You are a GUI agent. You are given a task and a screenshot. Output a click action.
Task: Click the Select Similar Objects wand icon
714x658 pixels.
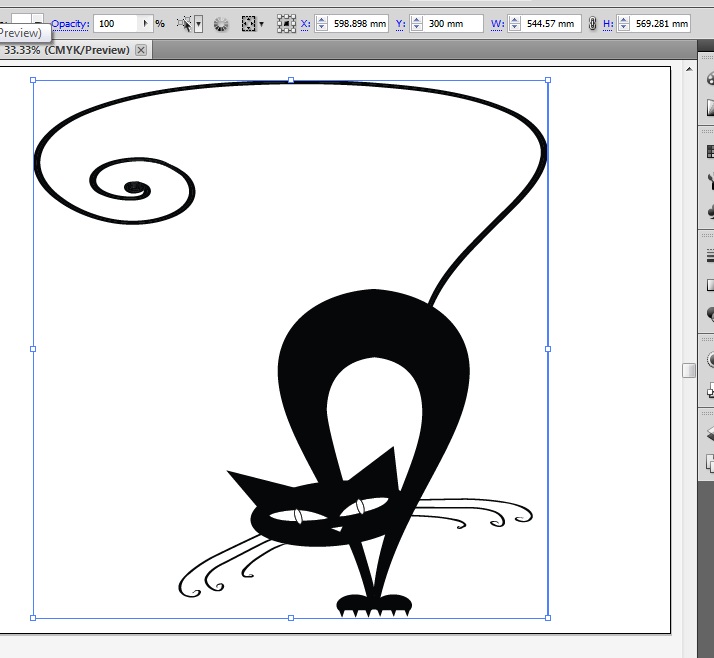(x=184, y=22)
